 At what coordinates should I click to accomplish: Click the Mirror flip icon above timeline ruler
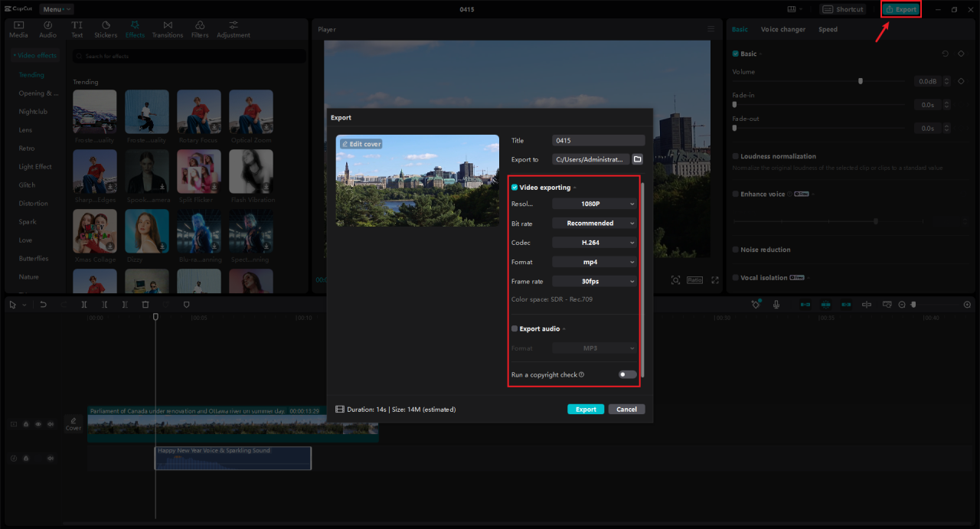[x=866, y=304]
